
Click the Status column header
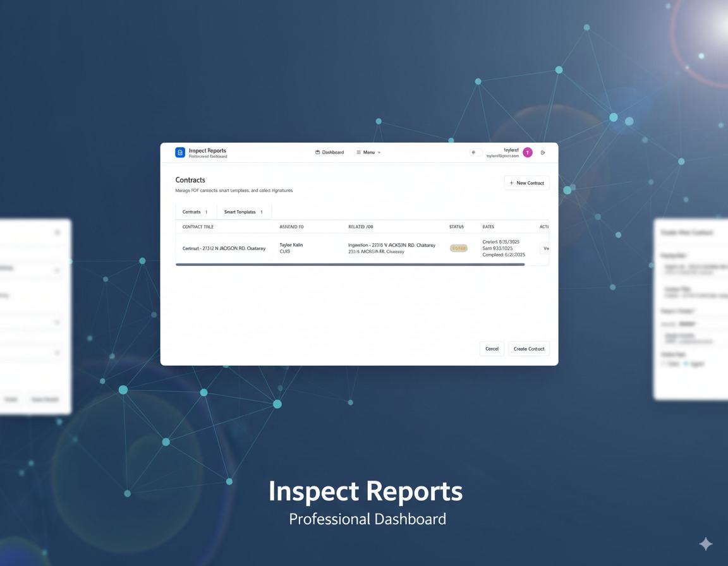tap(456, 227)
